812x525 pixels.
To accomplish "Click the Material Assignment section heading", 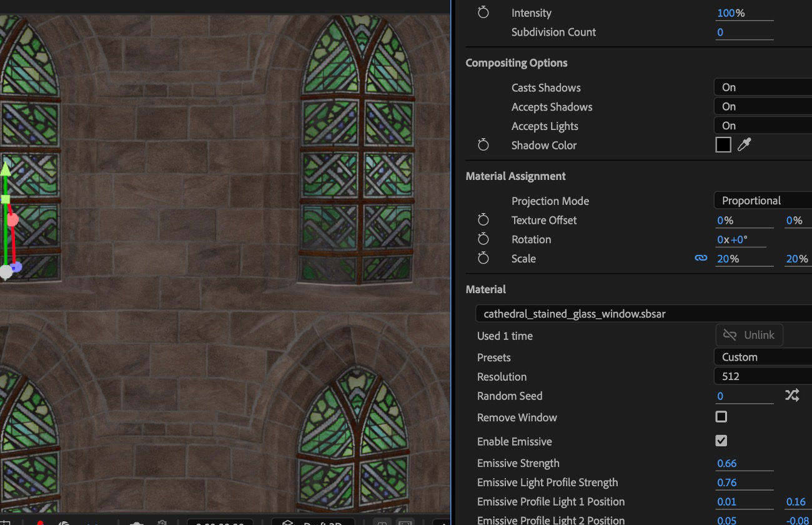I will (x=516, y=176).
